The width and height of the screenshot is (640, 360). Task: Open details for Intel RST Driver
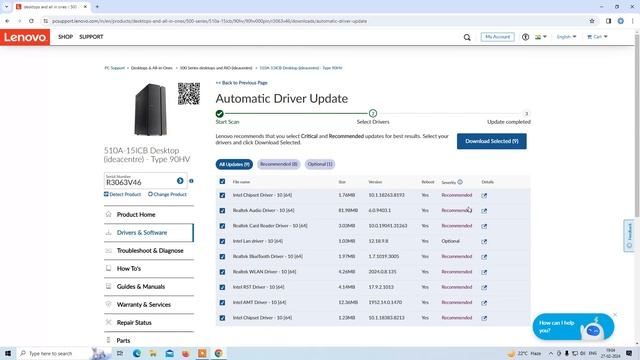tap(484, 287)
